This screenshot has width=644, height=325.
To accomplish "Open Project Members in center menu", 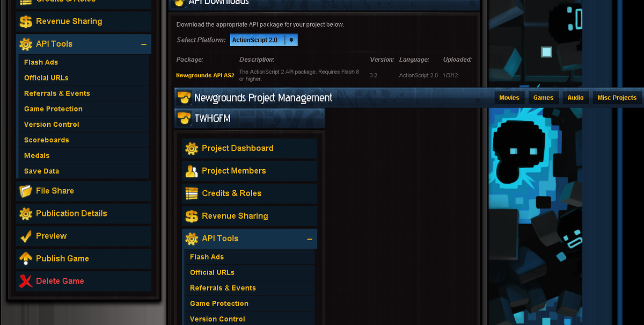I will 250,171.
